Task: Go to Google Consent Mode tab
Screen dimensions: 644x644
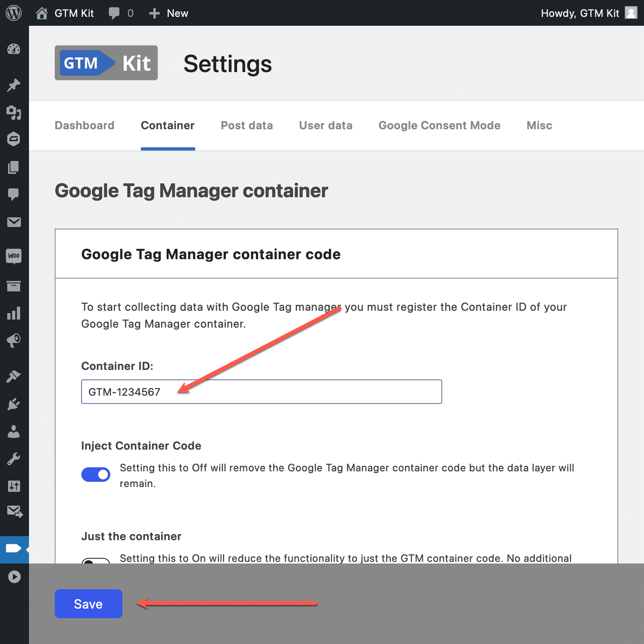Action: [440, 126]
